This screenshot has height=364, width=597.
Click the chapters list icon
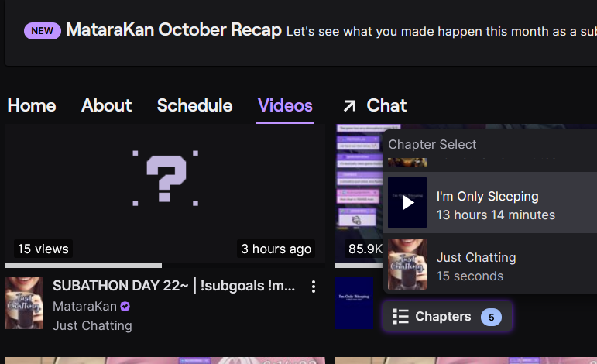click(x=400, y=317)
